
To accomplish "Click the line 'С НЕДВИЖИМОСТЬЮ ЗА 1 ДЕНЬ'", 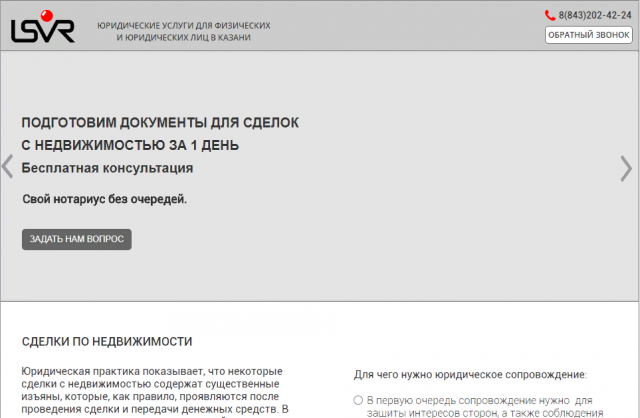I will coord(130,145).
